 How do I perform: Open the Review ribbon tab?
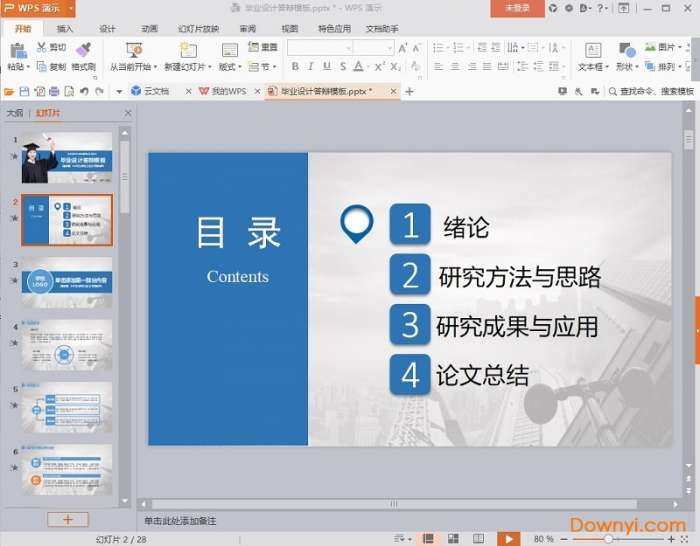click(x=248, y=29)
